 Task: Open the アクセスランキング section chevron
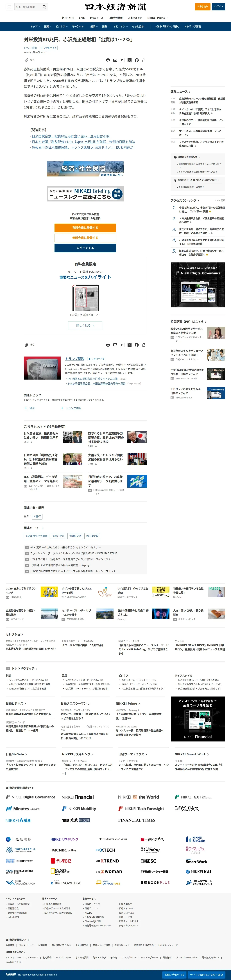point(198,201)
